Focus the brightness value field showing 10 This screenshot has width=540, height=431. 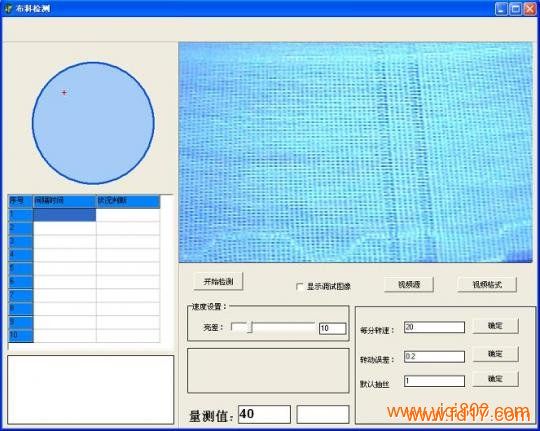pos(333,328)
